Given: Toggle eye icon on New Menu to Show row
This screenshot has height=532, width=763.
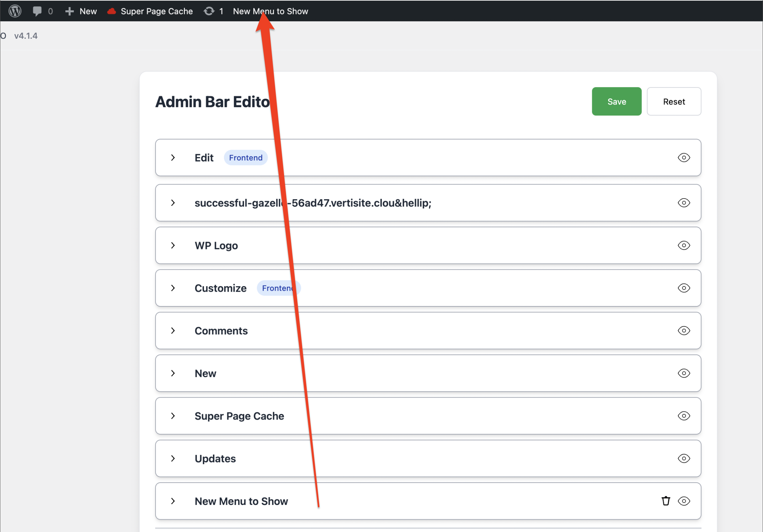Looking at the screenshot, I should pos(684,501).
